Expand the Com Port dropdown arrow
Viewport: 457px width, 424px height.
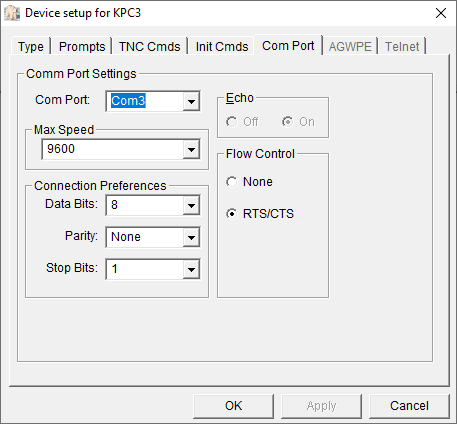click(191, 101)
